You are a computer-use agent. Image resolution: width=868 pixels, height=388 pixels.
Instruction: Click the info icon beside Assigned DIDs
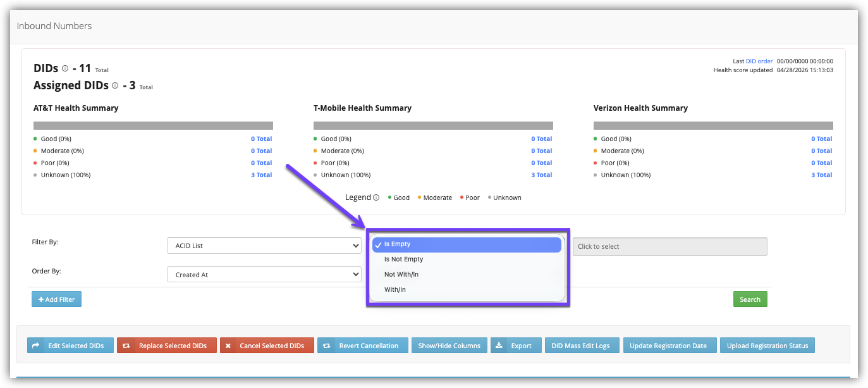[x=115, y=85]
